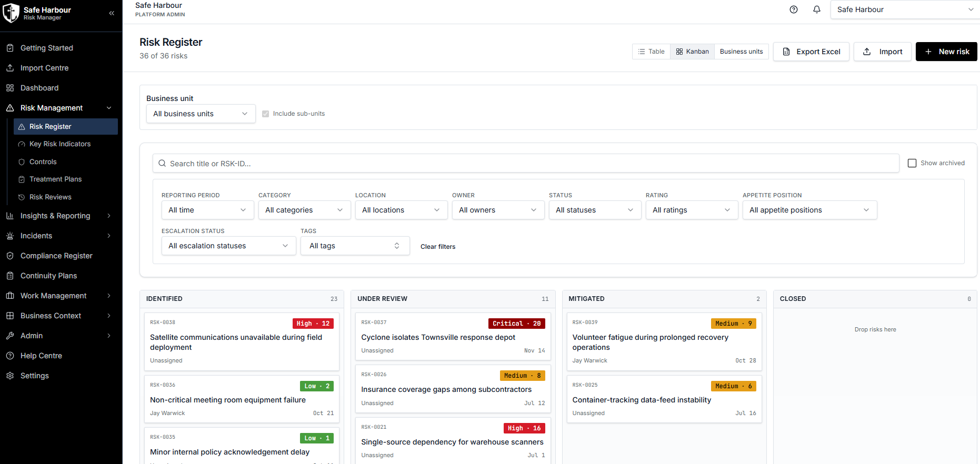Click the Import Centre upload icon
Image resolution: width=980 pixels, height=464 pixels.
coord(10,68)
